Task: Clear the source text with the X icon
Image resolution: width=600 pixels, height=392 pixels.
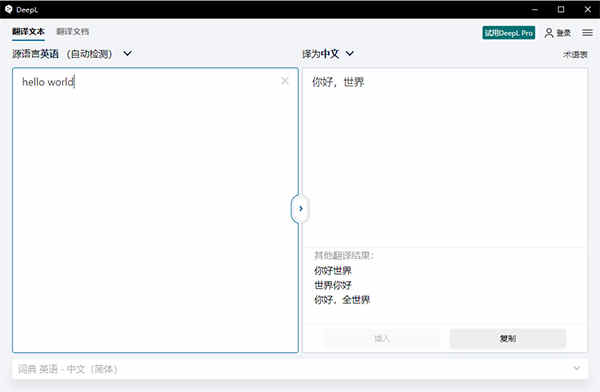Action: coord(285,81)
